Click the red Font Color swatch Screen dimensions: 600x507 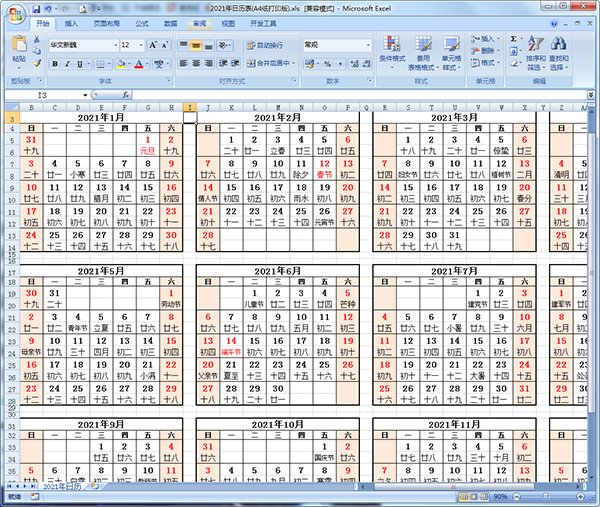(139, 64)
